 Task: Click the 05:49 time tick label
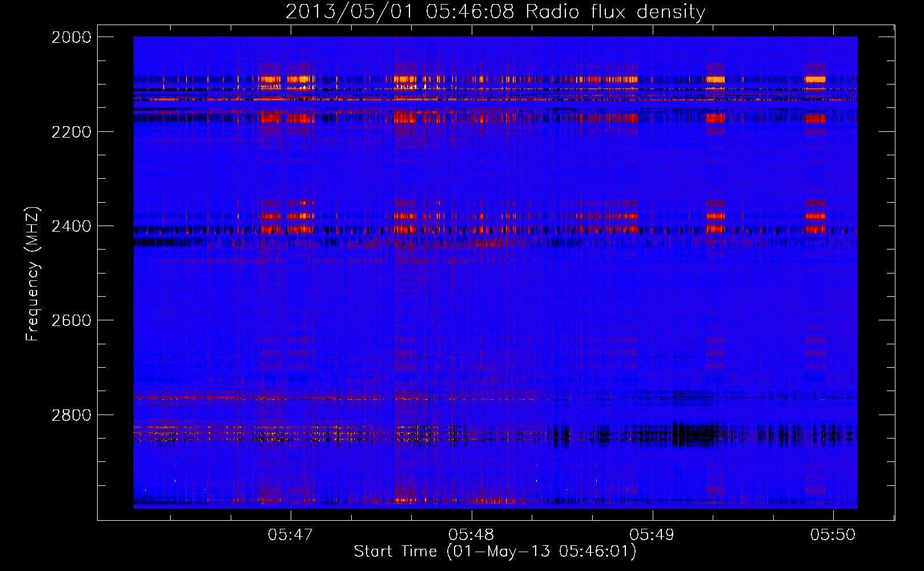point(652,534)
